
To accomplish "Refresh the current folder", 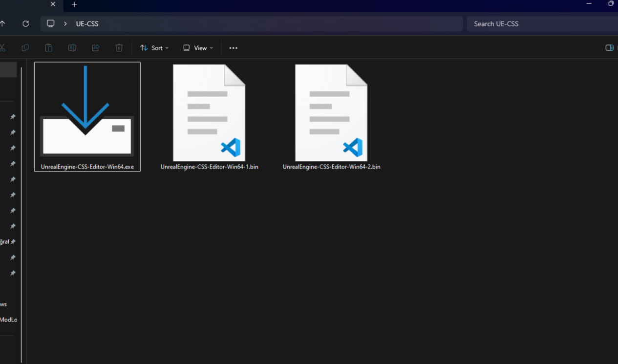I will (26, 23).
